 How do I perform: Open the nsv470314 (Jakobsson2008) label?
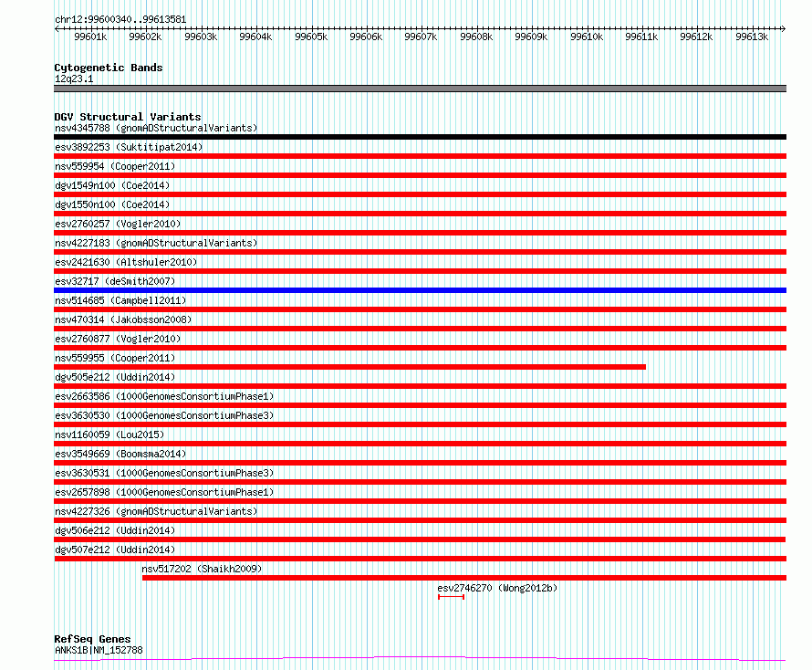(x=123, y=319)
